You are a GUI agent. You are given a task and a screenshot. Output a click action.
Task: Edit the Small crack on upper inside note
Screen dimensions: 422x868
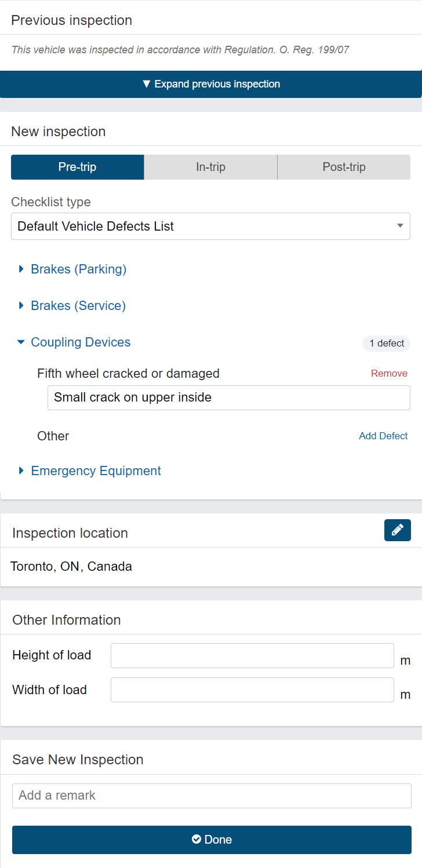coord(228,397)
